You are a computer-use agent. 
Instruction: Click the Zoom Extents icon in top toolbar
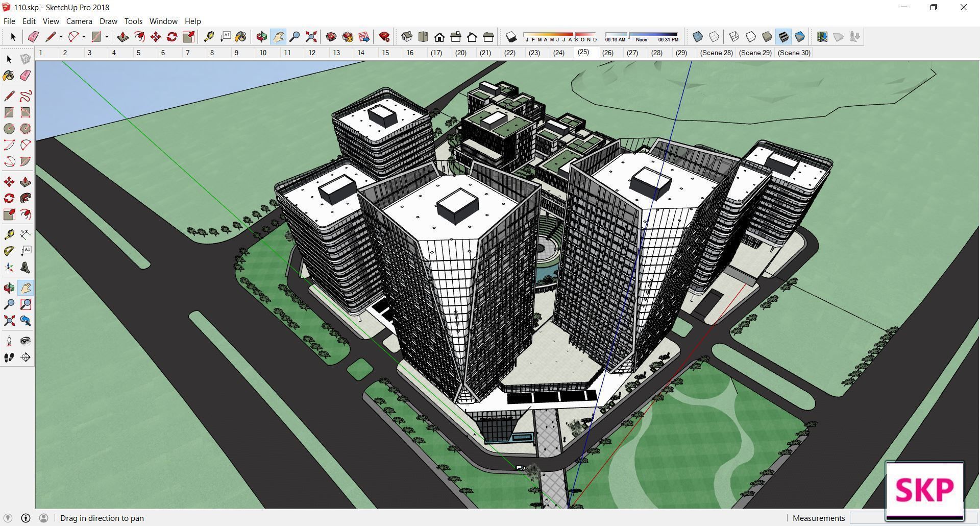coord(311,37)
